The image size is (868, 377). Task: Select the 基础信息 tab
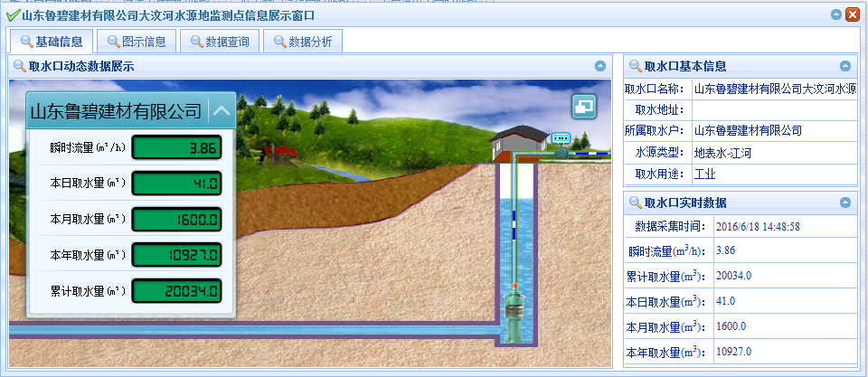tap(51, 41)
